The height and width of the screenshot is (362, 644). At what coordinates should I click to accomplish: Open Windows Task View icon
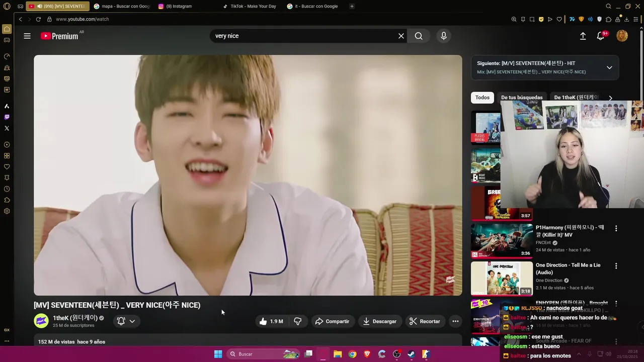[x=308, y=354]
